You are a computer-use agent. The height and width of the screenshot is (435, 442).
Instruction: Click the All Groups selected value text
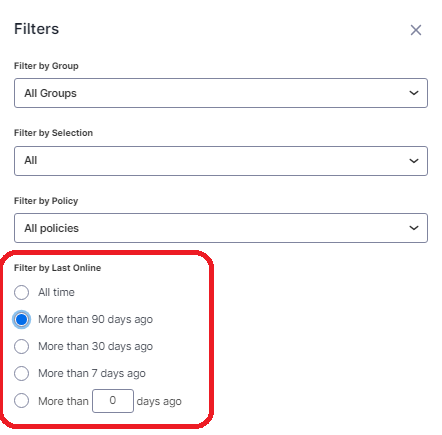[50, 93]
